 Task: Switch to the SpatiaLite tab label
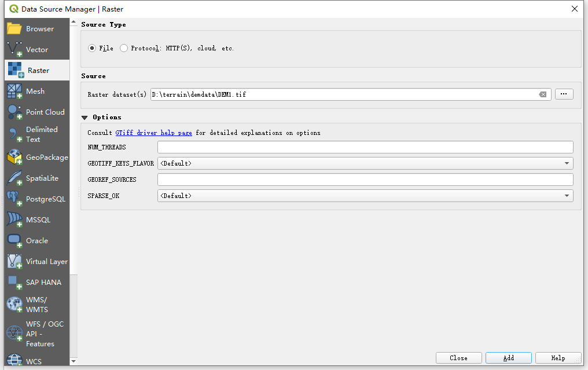[42, 178]
